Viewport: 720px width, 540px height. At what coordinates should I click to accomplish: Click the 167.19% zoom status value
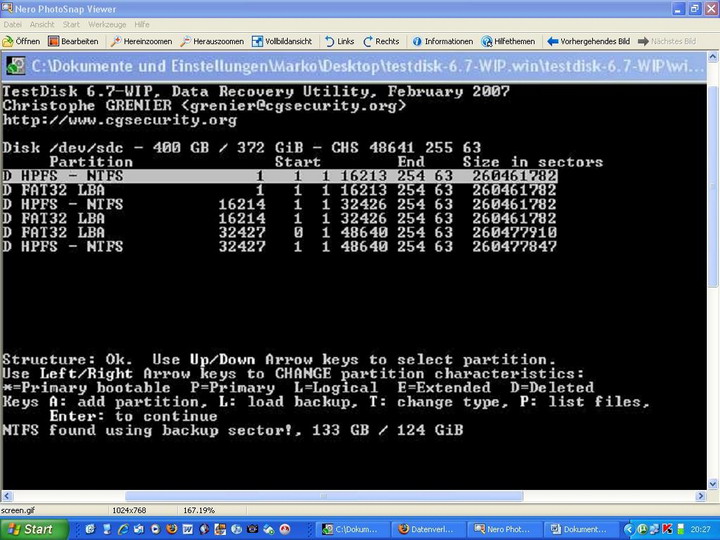tap(199, 510)
